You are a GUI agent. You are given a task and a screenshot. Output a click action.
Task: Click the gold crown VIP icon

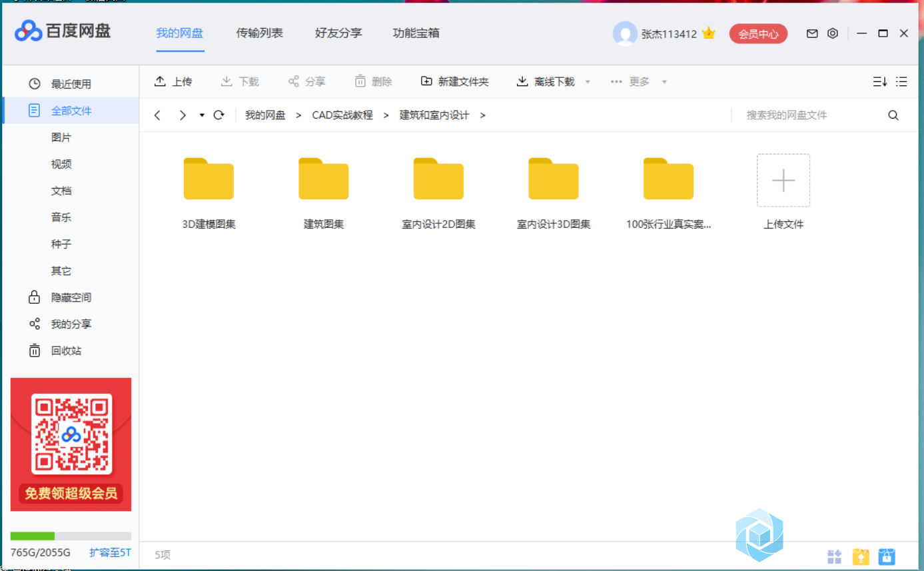(x=709, y=33)
